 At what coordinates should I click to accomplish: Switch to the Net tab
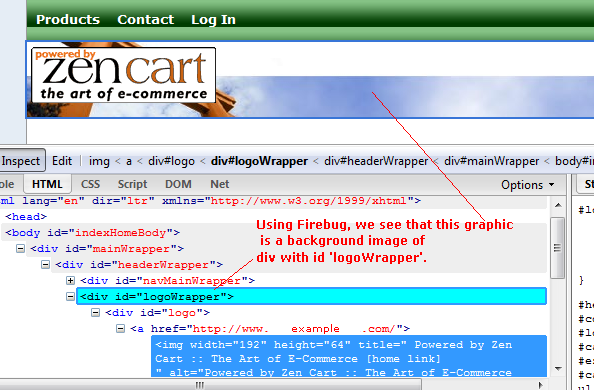pos(220,184)
